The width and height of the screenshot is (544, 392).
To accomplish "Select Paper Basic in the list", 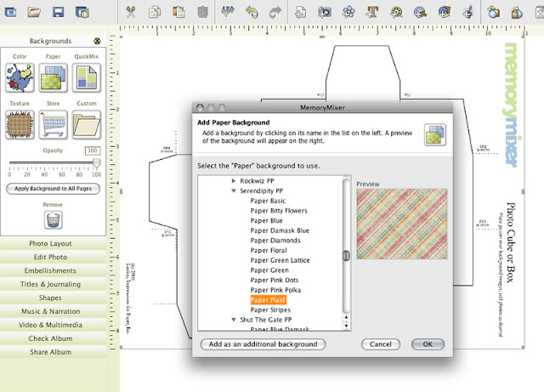I will pyautogui.click(x=268, y=201).
